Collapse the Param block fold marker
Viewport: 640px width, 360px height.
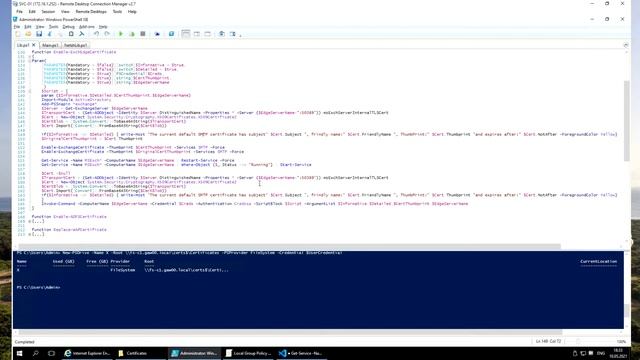click(x=29, y=61)
